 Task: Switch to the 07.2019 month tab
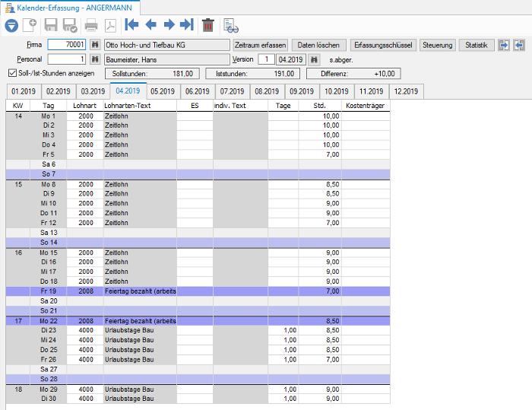pyautogui.click(x=232, y=91)
